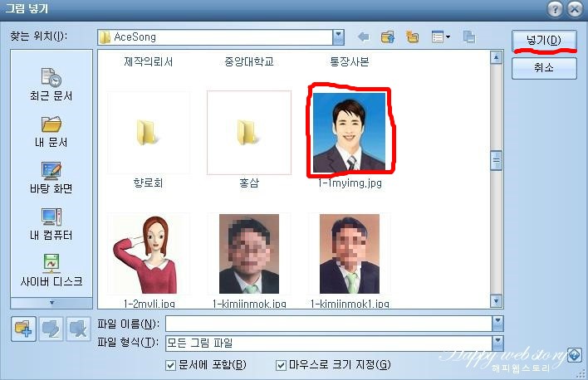Go up one folder level

[388, 37]
